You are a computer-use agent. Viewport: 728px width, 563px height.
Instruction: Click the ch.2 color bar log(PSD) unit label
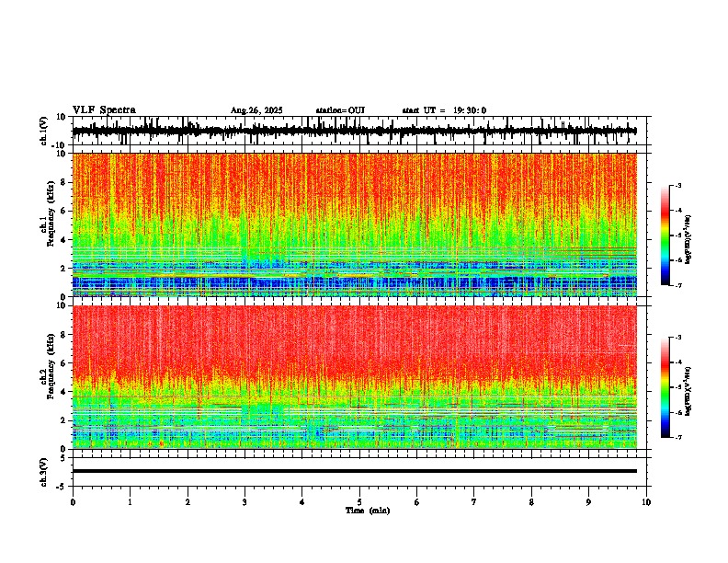tap(688, 392)
